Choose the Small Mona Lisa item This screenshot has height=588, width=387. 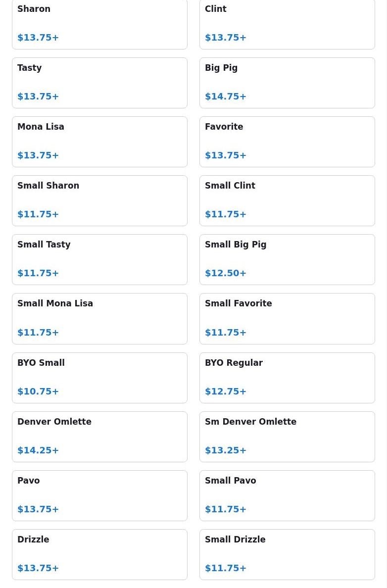[x=99, y=318]
